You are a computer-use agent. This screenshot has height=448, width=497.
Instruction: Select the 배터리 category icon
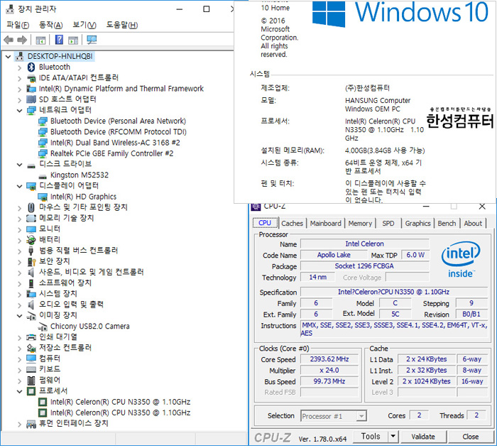31,240
